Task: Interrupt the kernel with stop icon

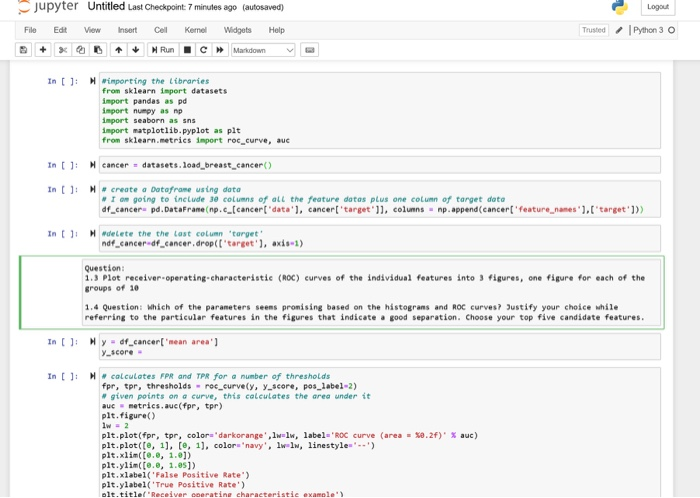Action: point(188,50)
